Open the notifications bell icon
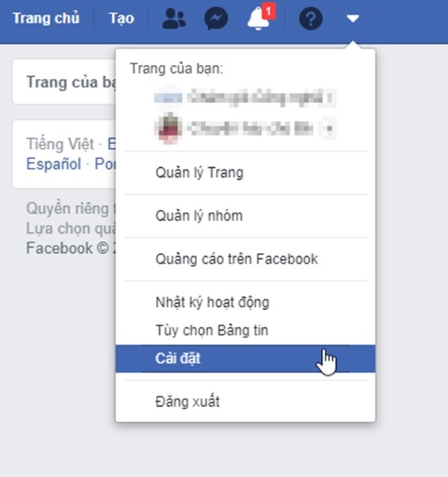Image resolution: width=448 pixels, height=477 pixels. (x=258, y=19)
